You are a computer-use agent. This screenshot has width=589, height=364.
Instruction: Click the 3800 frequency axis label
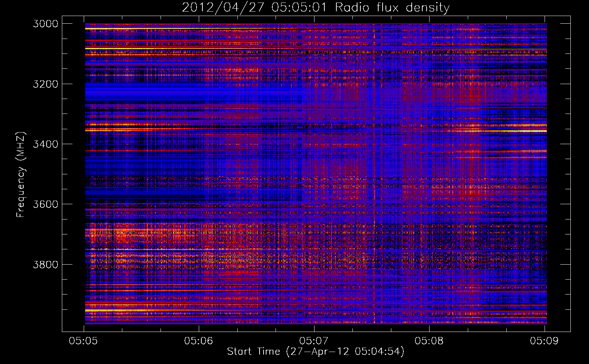coord(46,264)
